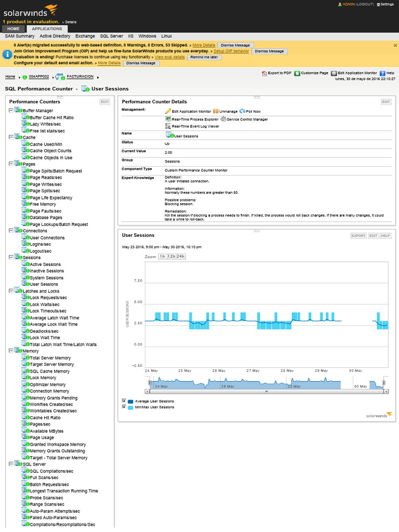Open the Setup OIP behavior link
This screenshot has height=532, width=399.
click(231, 51)
